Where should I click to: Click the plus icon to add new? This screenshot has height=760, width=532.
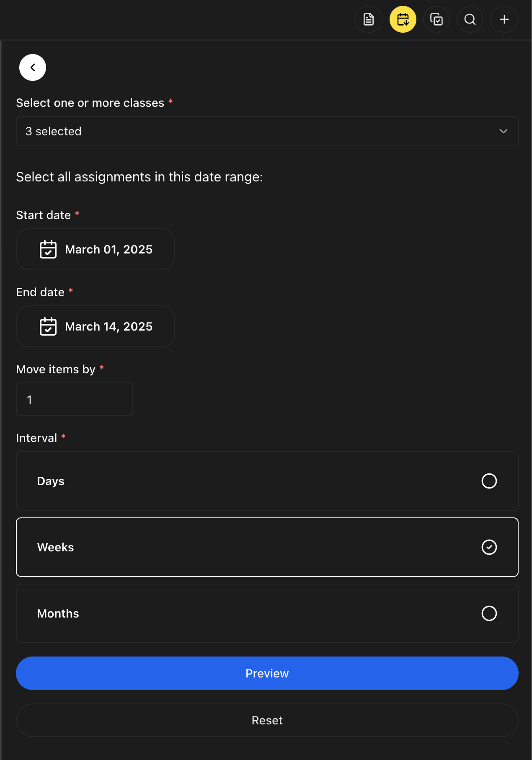coord(504,19)
